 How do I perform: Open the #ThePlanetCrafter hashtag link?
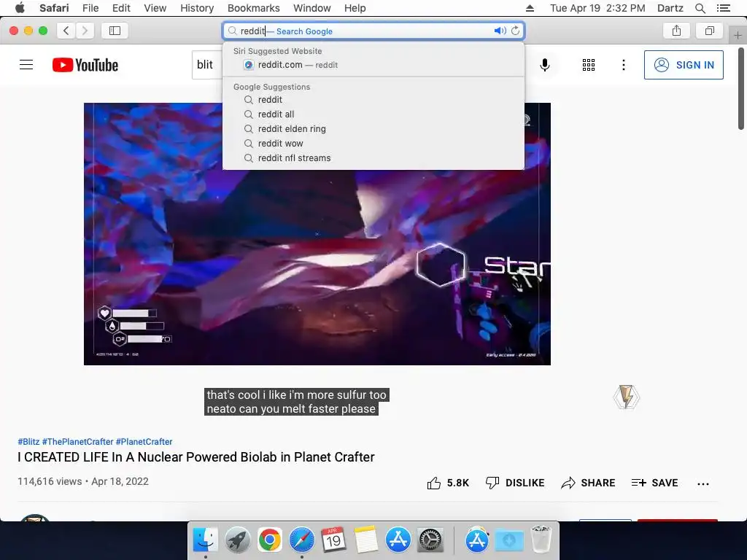pyautogui.click(x=77, y=441)
